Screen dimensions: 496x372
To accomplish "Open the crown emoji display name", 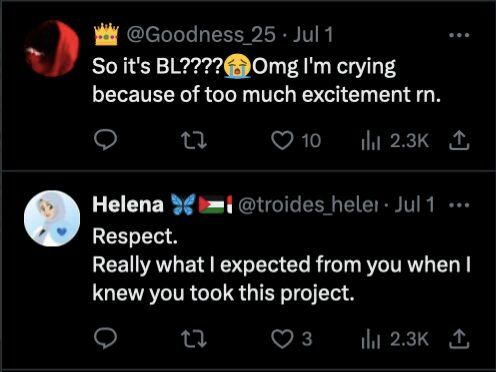I will [106, 34].
